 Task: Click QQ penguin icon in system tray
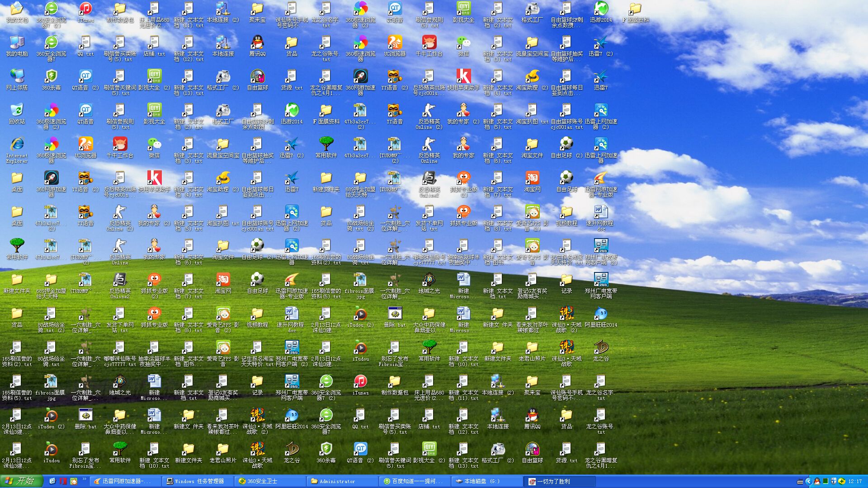[x=817, y=481]
